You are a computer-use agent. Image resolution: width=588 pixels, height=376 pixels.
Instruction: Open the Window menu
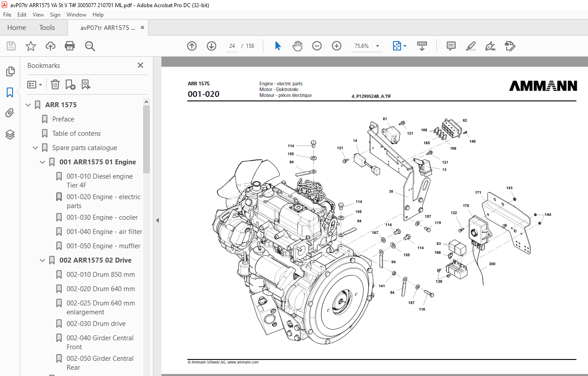pyautogui.click(x=76, y=15)
